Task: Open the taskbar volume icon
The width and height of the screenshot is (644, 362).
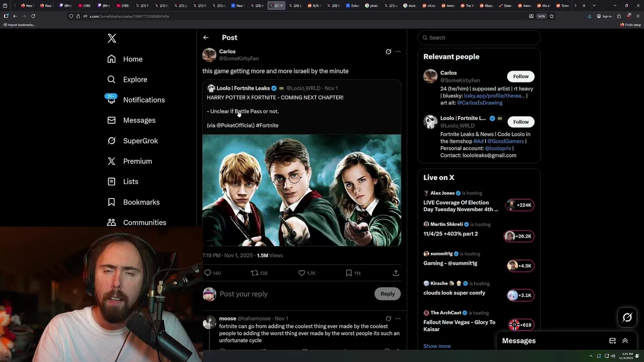Action: point(613,356)
